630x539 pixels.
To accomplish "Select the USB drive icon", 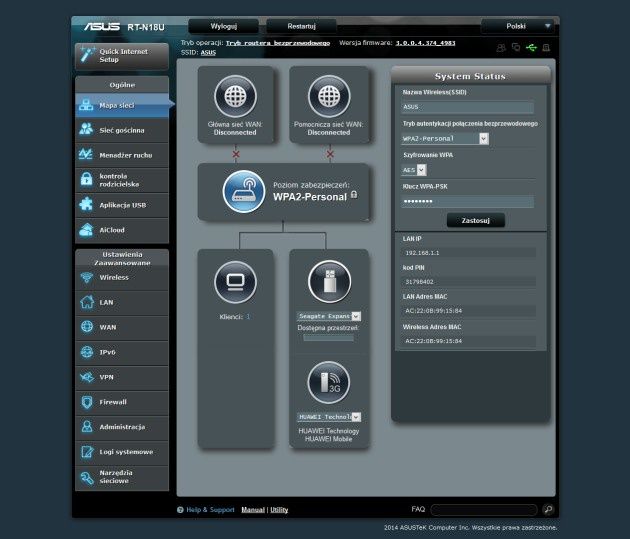I will pos(329,282).
